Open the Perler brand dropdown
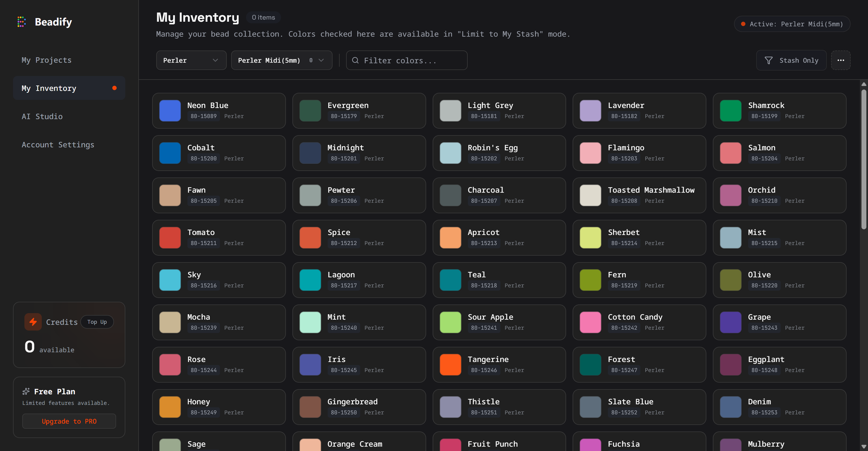The height and width of the screenshot is (451, 868). 191,60
